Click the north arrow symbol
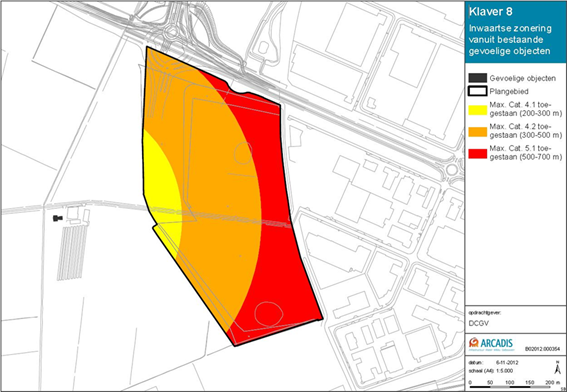The height and width of the screenshot is (392, 567). coord(557,367)
